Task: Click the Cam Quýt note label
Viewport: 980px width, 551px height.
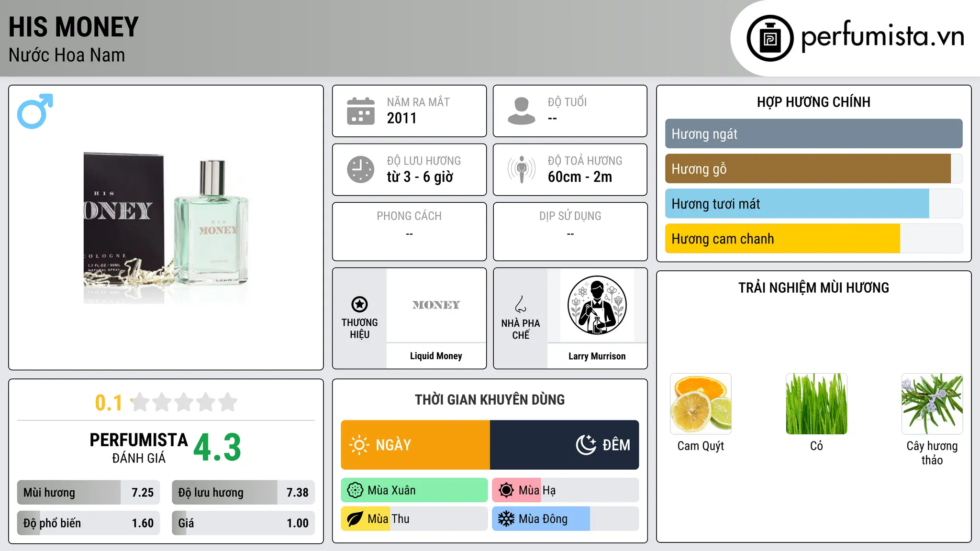Action: click(x=701, y=446)
